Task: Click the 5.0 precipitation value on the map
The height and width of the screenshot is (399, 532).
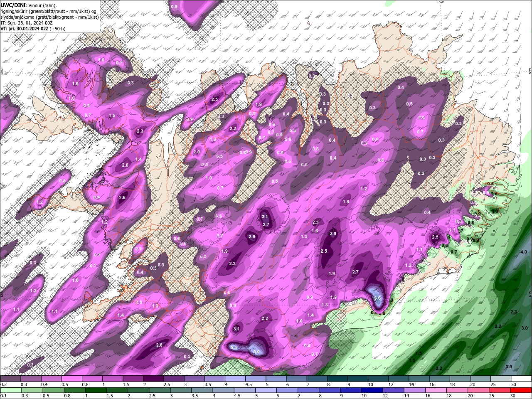Action: click(256, 352)
